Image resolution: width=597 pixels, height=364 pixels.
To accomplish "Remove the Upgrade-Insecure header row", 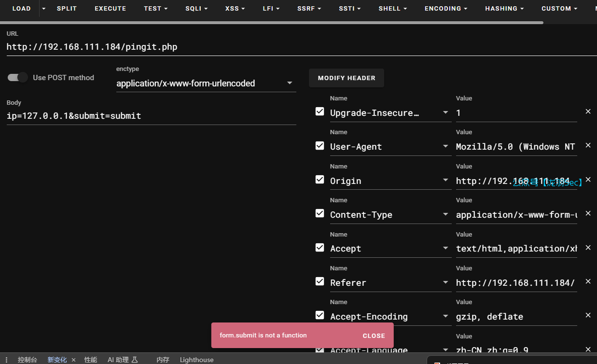I will click(588, 112).
